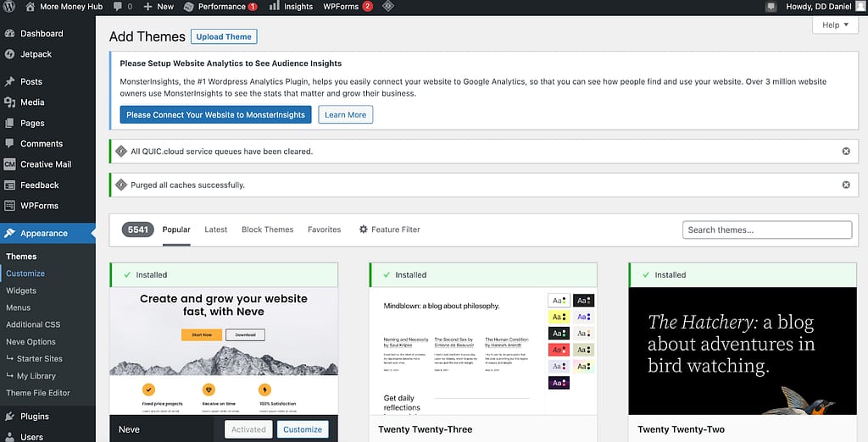The height and width of the screenshot is (442, 868).
Task: Click the Learn More button
Action: [346, 115]
